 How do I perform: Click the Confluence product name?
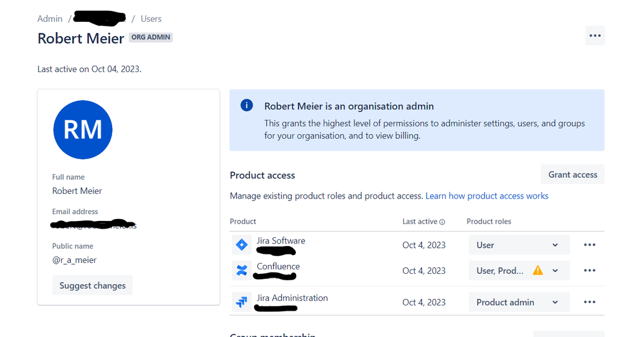click(x=278, y=266)
